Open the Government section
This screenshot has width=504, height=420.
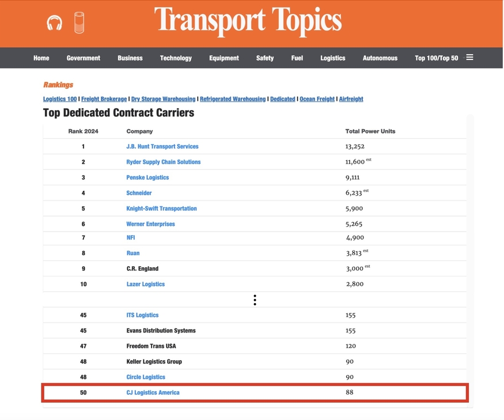84,58
